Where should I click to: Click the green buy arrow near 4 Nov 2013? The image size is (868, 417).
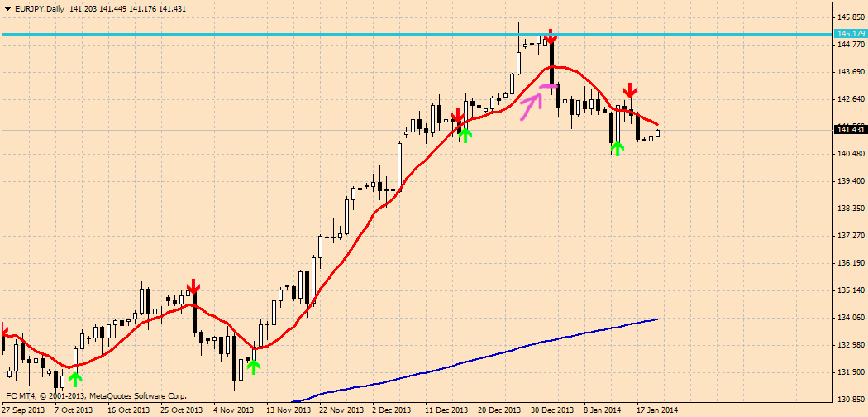253,366
